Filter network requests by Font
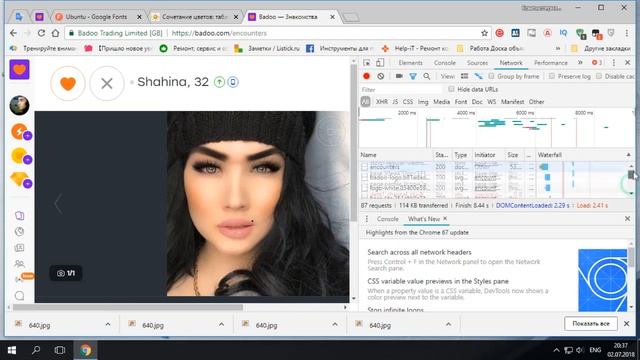 pos(460,102)
